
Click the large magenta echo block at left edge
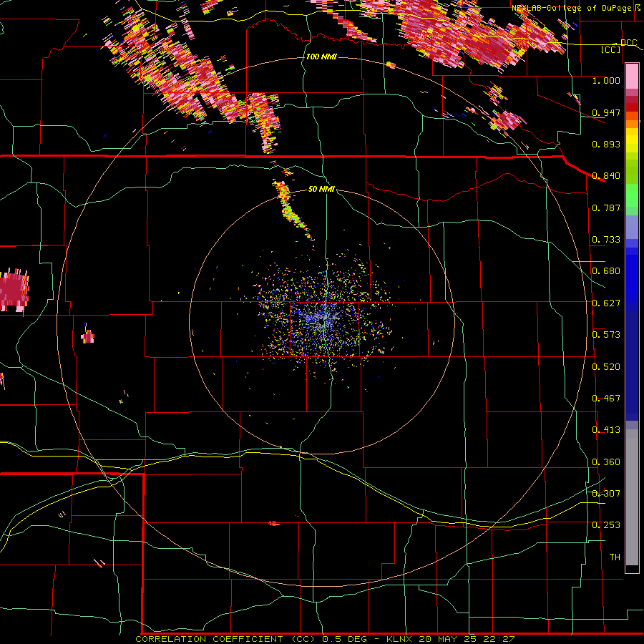(x=14, y=291)
